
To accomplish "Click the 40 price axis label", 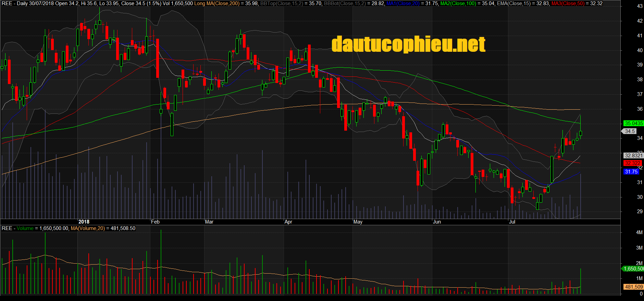I will click(x=640, y=50).
